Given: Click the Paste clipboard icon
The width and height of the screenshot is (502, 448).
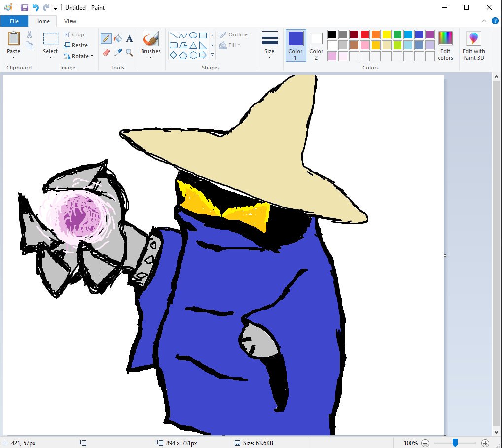Looking at the screenshot, I should pyautogui.click(x=14, y=39).
